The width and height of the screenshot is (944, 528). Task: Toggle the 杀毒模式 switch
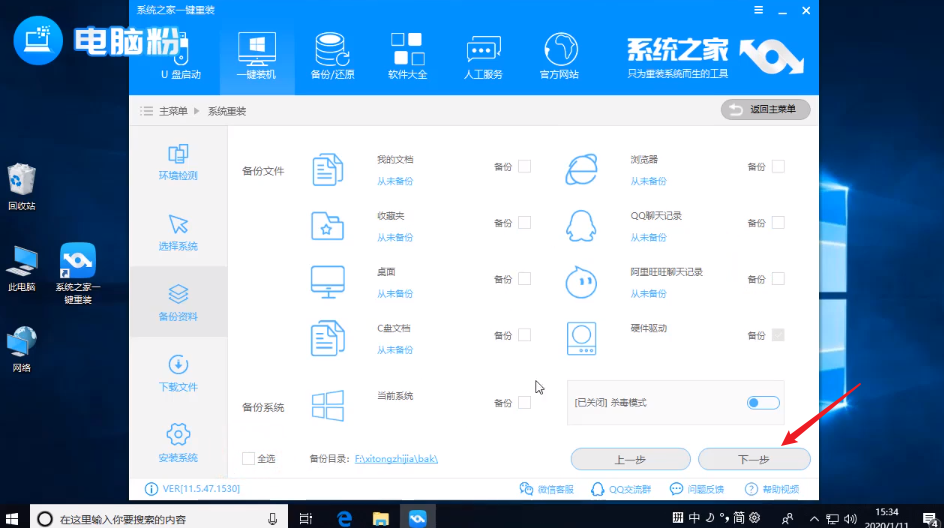click(x=763, y=403)
